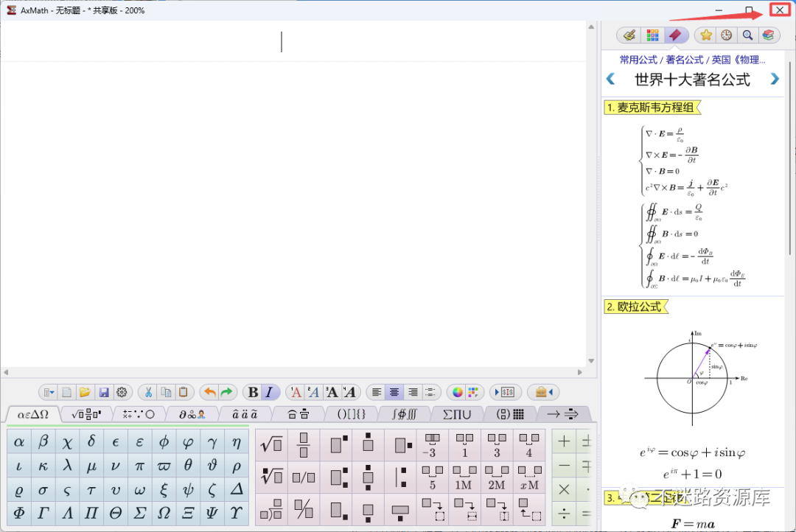
Task: Open the ΣΠU sums and products tab
Action: [457, 414]
